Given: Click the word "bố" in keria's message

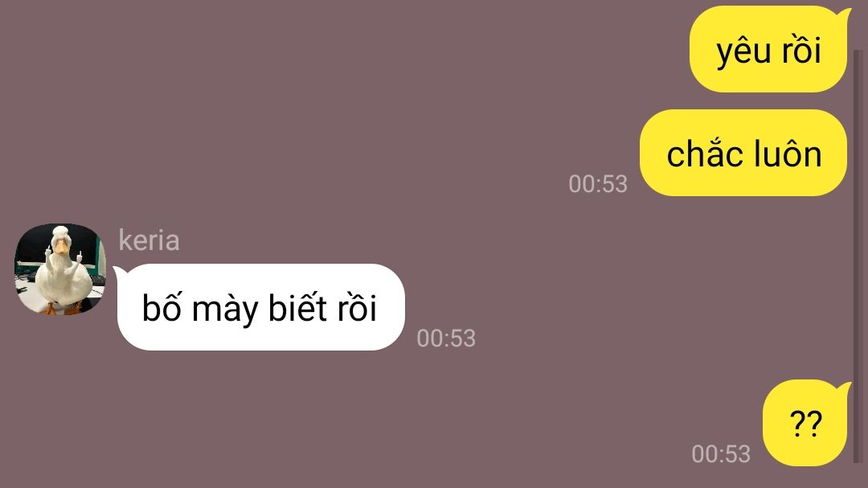Looking at the screenshot, I should 161,307.
